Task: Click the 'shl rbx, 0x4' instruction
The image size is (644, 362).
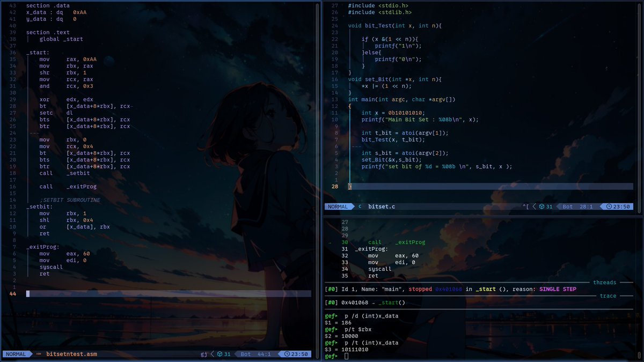Action: pos(66,220)
